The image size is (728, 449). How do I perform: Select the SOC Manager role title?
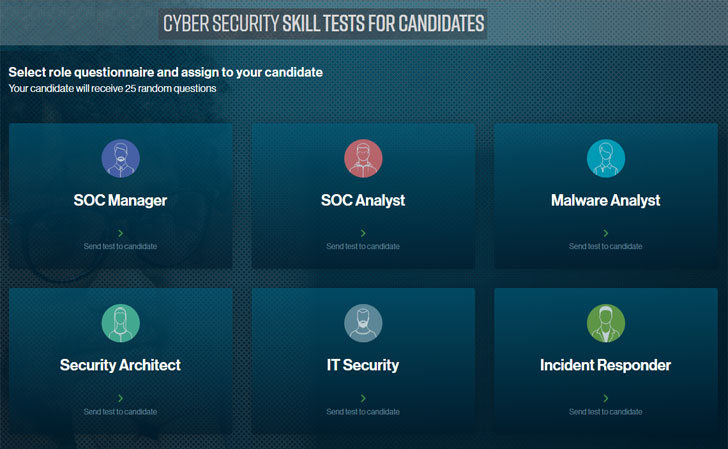pyautogui.click(x=120, y=200)
